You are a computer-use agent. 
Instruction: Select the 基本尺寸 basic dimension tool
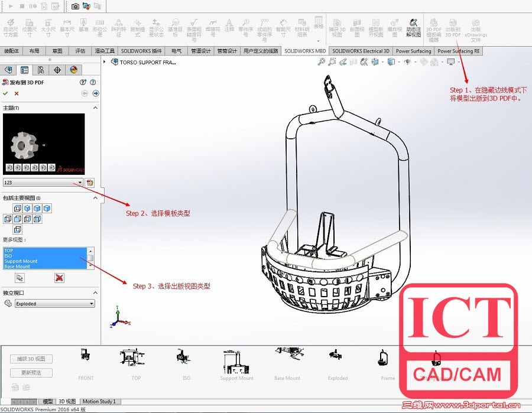67,28
